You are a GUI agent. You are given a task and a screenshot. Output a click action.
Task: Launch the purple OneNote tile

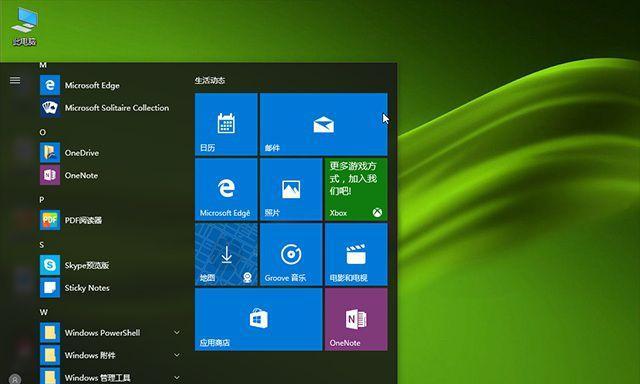356,319
